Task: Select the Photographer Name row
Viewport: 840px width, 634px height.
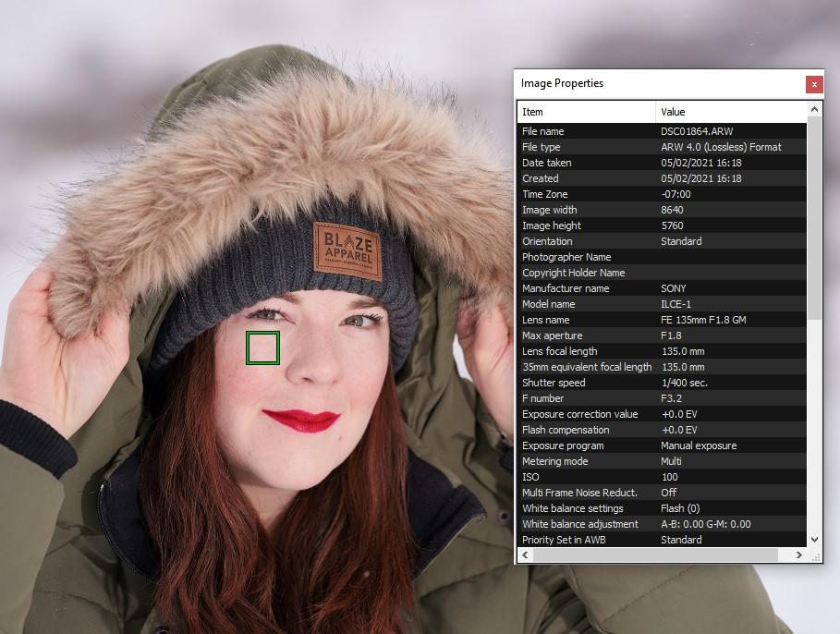Action: (x=662, y=257)
